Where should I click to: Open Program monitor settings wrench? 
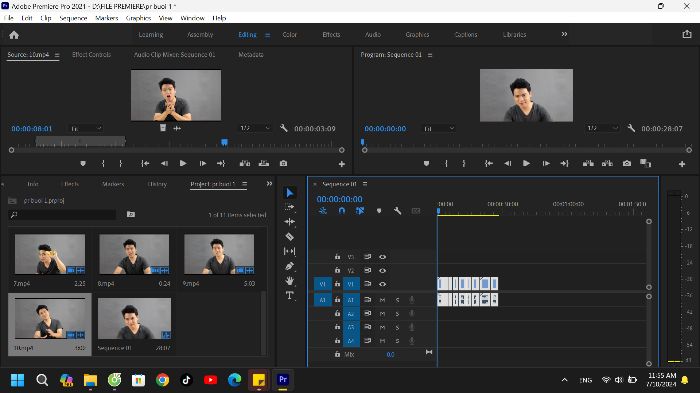[631, 128]
